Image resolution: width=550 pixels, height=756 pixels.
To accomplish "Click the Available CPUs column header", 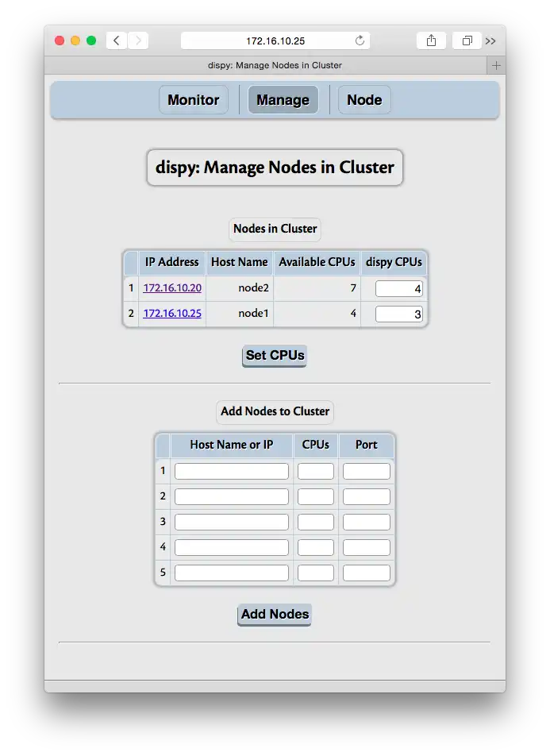I will pyautogui.click(x=317, y=262).
